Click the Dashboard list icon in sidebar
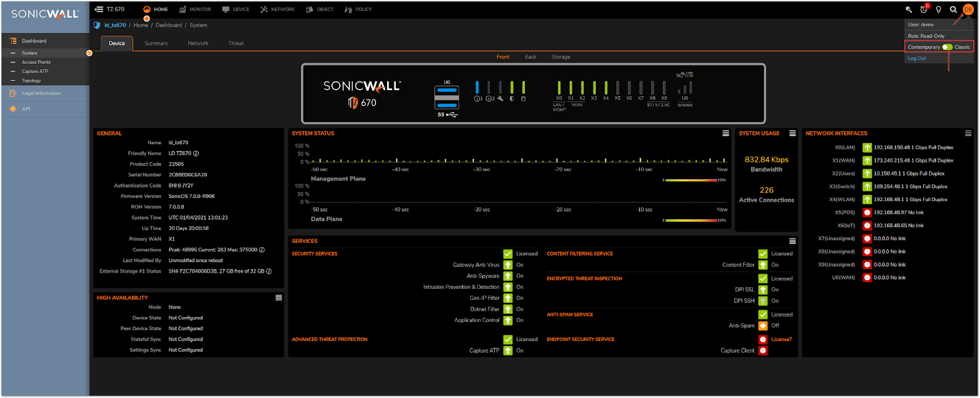This screenshot has height=398, width=980. tap(13, 41)
